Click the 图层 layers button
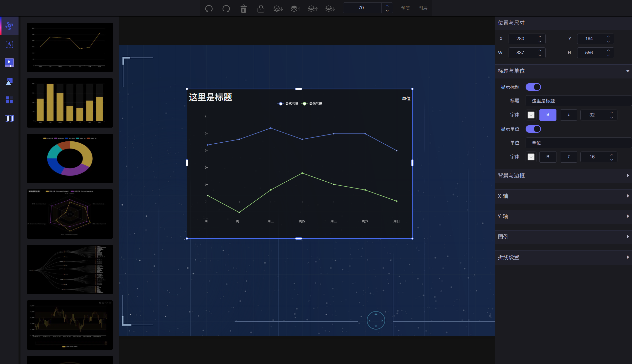 point(423,8)
